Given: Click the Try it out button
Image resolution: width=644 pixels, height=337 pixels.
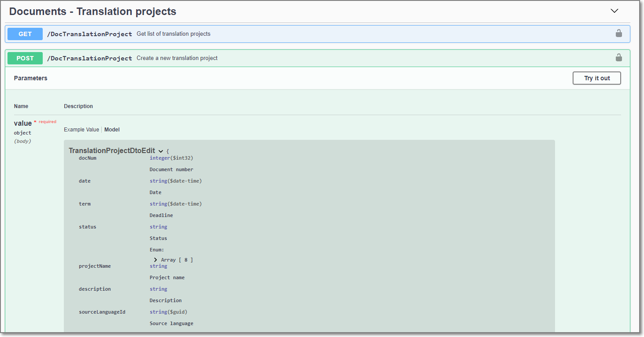Looking at the screenshot, I should pyautogui.click(x=597, y=78).
